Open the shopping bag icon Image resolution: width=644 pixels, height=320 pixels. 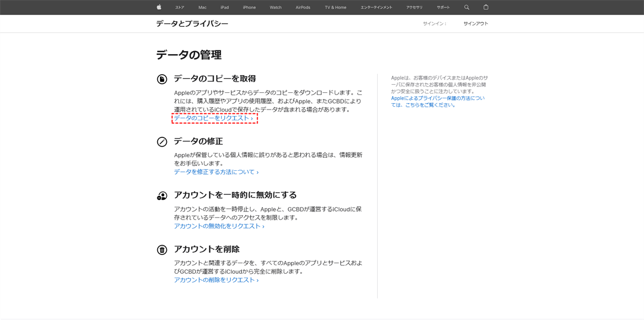pyautogui.click(x=486, y=8)
